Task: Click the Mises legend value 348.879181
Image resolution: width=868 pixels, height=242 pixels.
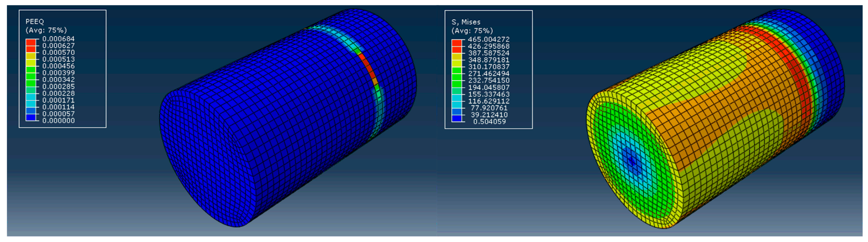Action: 489,60
